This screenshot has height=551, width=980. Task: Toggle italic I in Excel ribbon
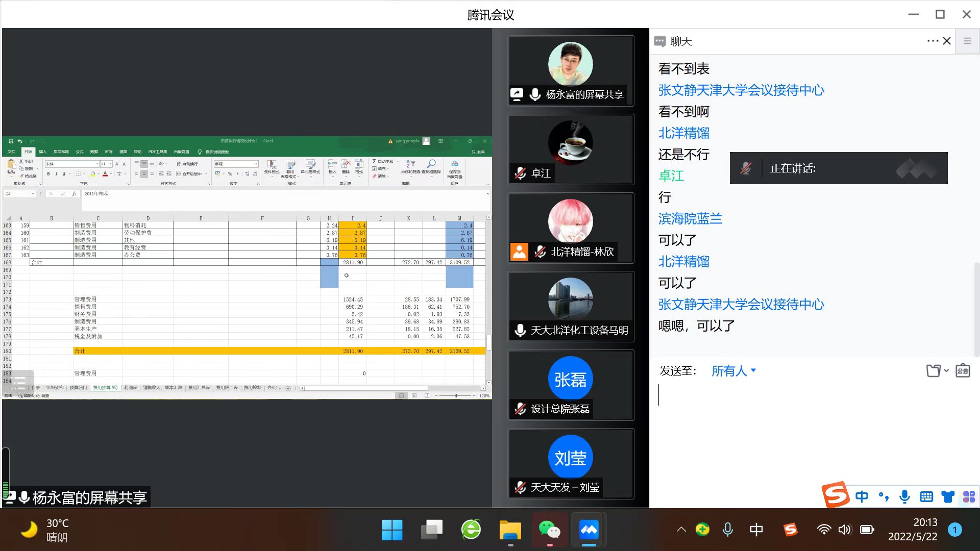(56, 174)
